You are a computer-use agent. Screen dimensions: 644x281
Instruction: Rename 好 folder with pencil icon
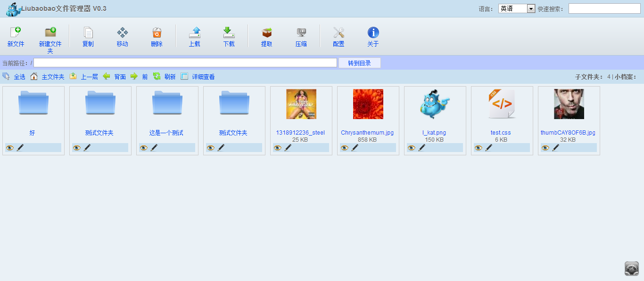tap(20, 148)
